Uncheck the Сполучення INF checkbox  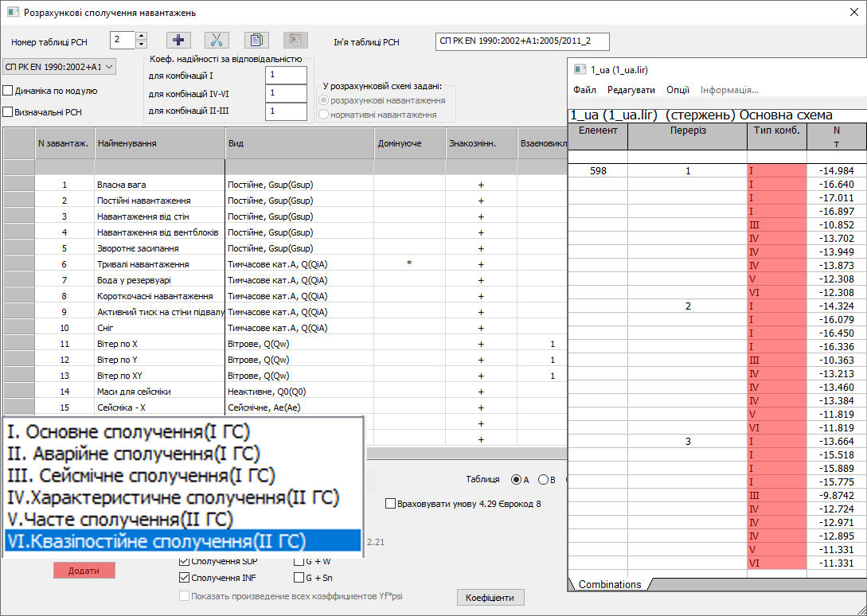[185, 578]
